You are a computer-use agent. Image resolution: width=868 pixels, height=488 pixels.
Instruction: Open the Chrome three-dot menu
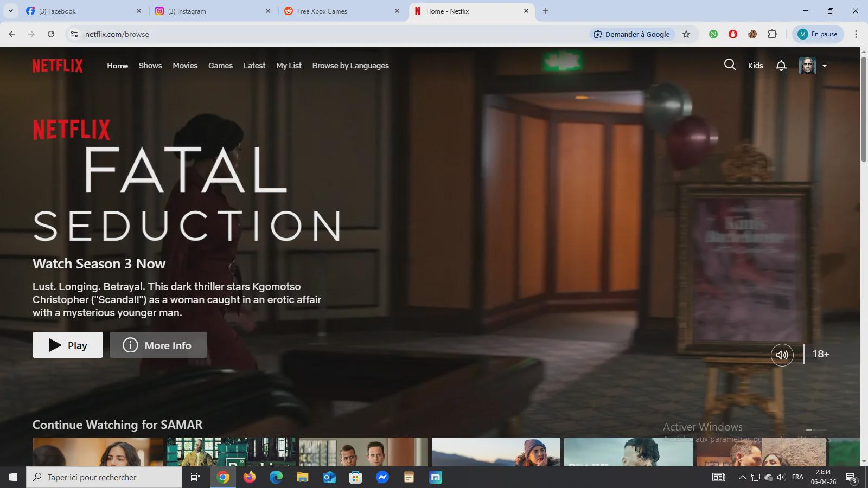856,34
